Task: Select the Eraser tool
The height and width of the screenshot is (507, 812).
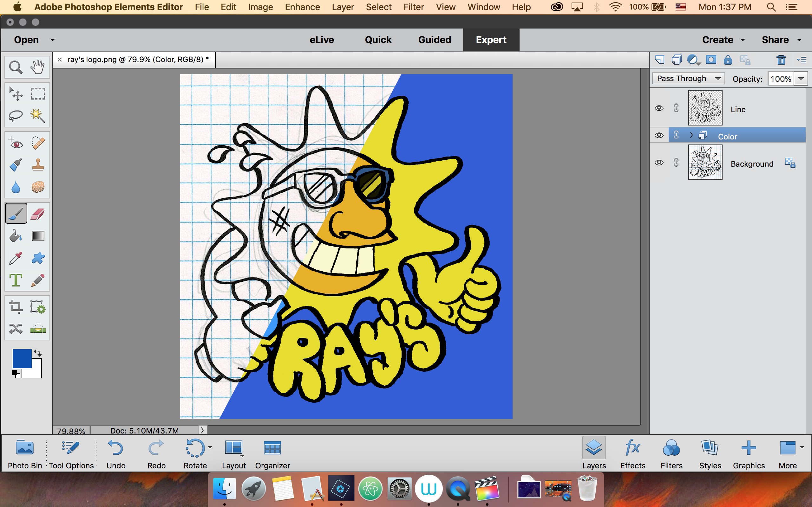Action: click(x=37, y=213)
